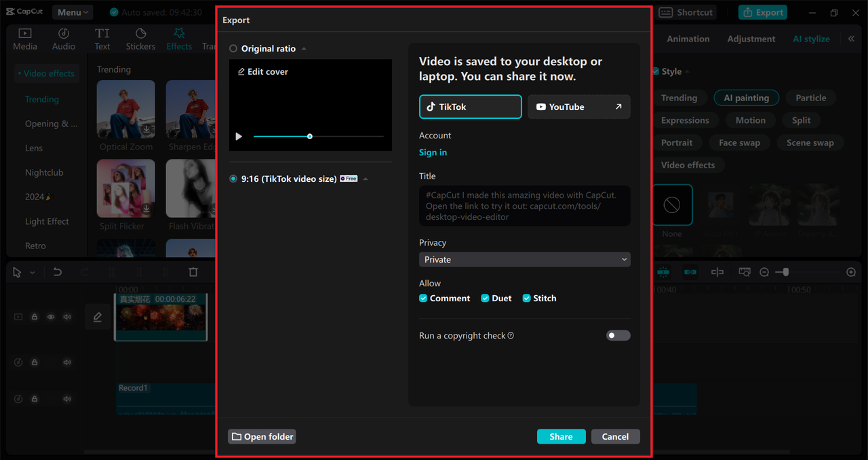Switch to the AI stylize tab

[x=811, y=39]
